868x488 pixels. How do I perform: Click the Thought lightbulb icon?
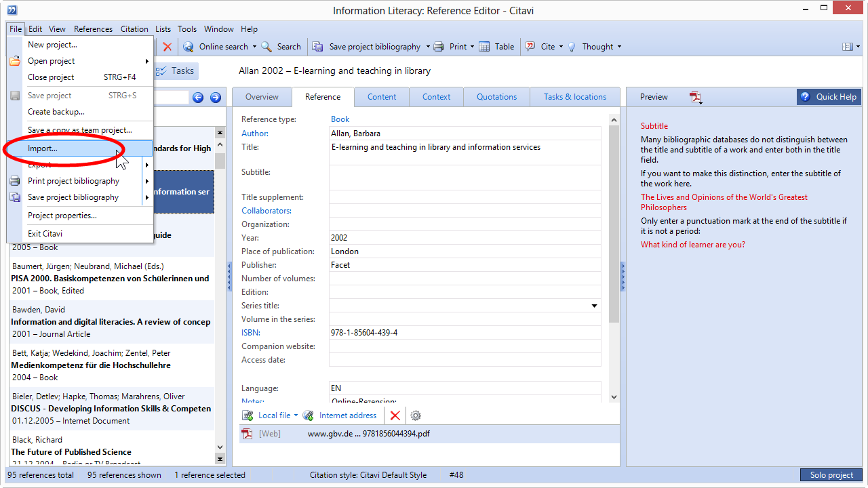(x=572, y=47)
